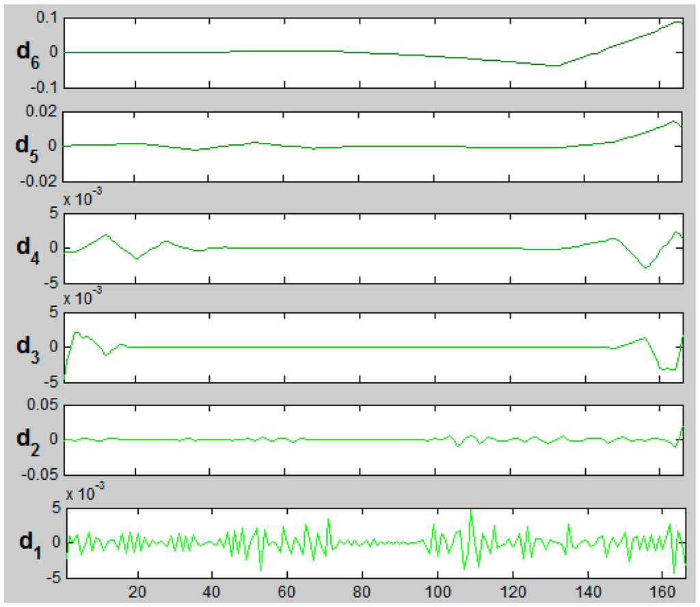Click the tallest peak in the d1 plot
Viewport: 700px width, 607px height.
(471, 511)
